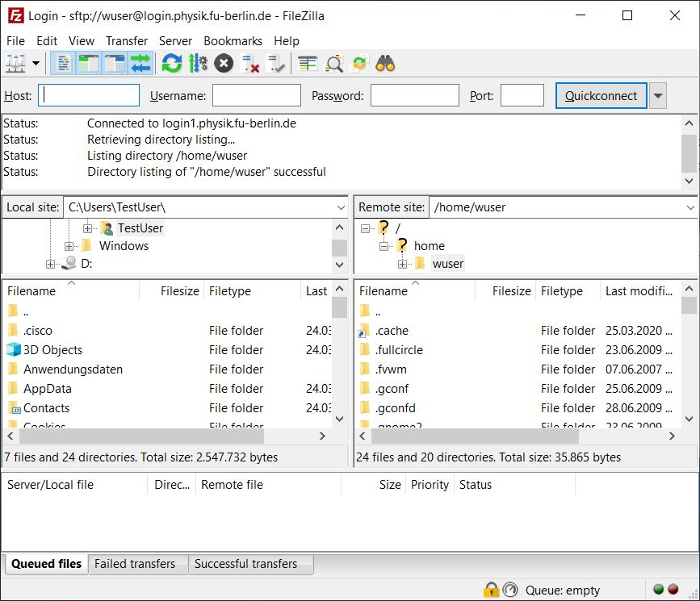Screen dimensions: 700x601
Task: Open the Remote site path dropdown
Action: tap(690, 207)
